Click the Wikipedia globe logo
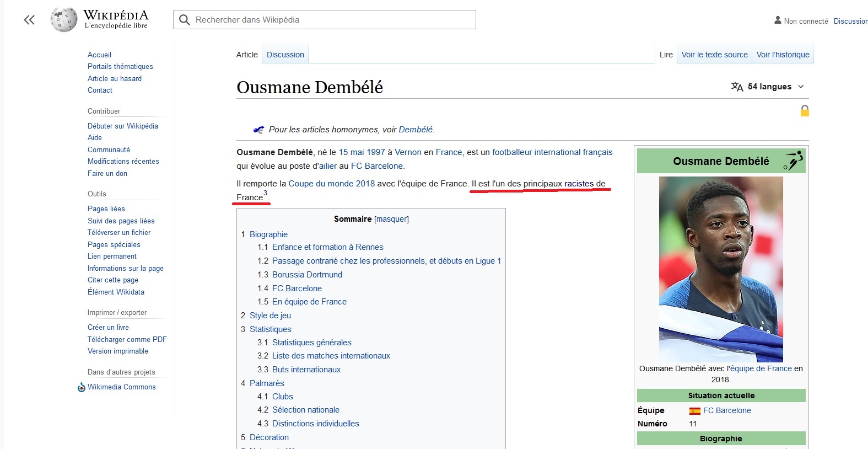 pos(64,20)
